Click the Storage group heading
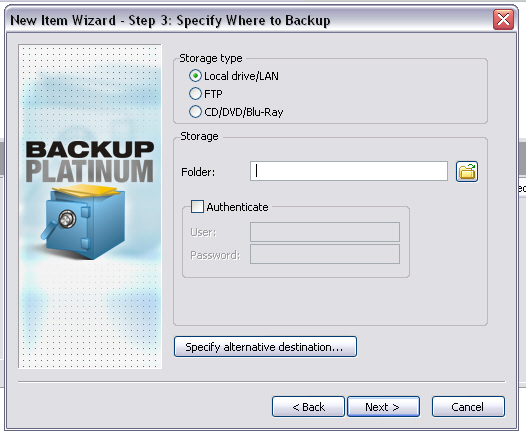 pos(199,136)
